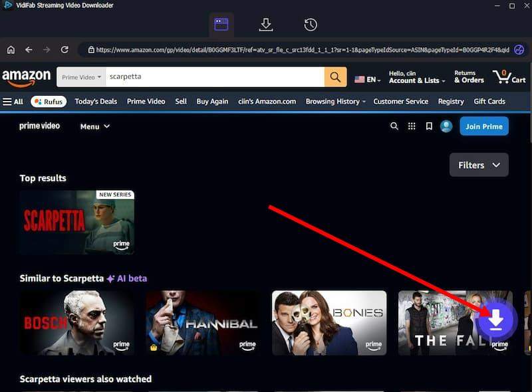Click the floating blue download button

pyautogui.click(x=495, y=320)
